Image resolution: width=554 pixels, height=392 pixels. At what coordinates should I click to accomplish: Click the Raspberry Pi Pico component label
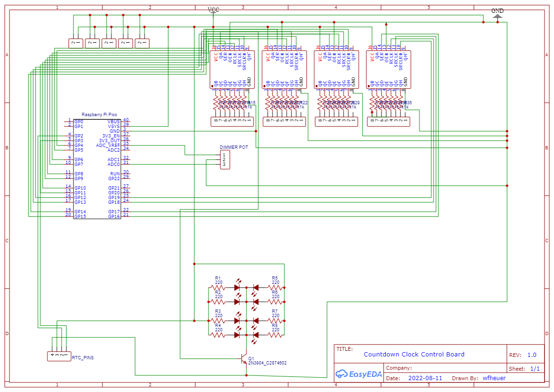99,115
